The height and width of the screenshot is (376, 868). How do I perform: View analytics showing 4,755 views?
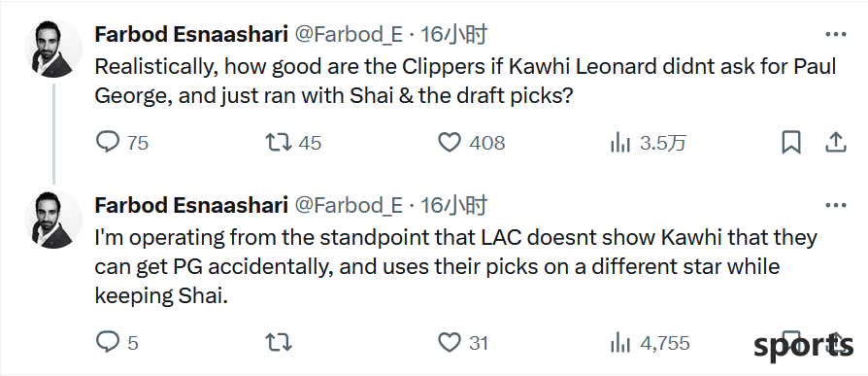coord(650,343)
